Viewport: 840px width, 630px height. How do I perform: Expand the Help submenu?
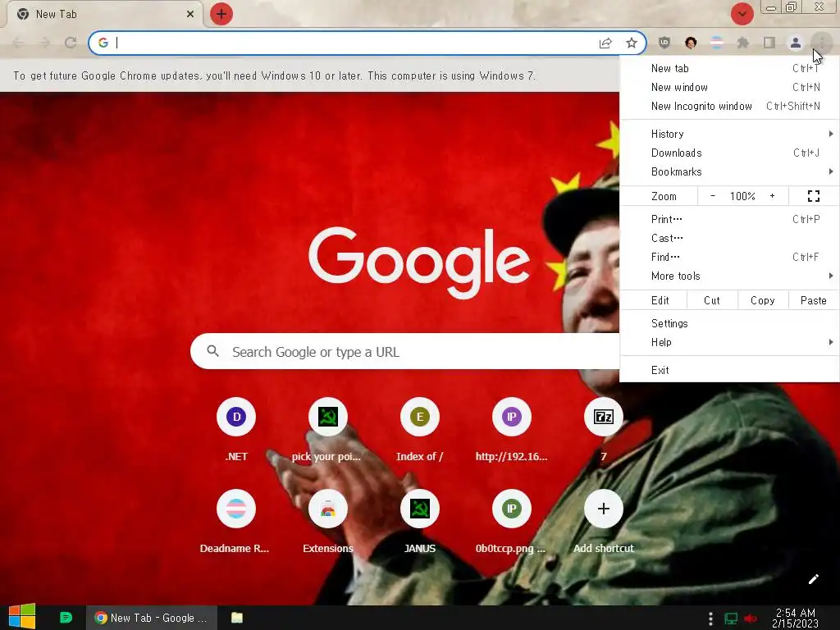pyautogui.click(x=729, y=342)
